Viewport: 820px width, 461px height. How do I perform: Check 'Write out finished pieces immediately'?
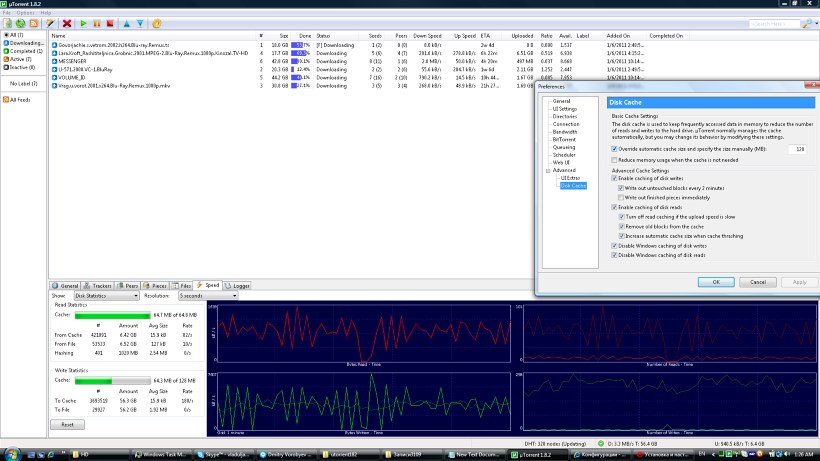point(622,196)
